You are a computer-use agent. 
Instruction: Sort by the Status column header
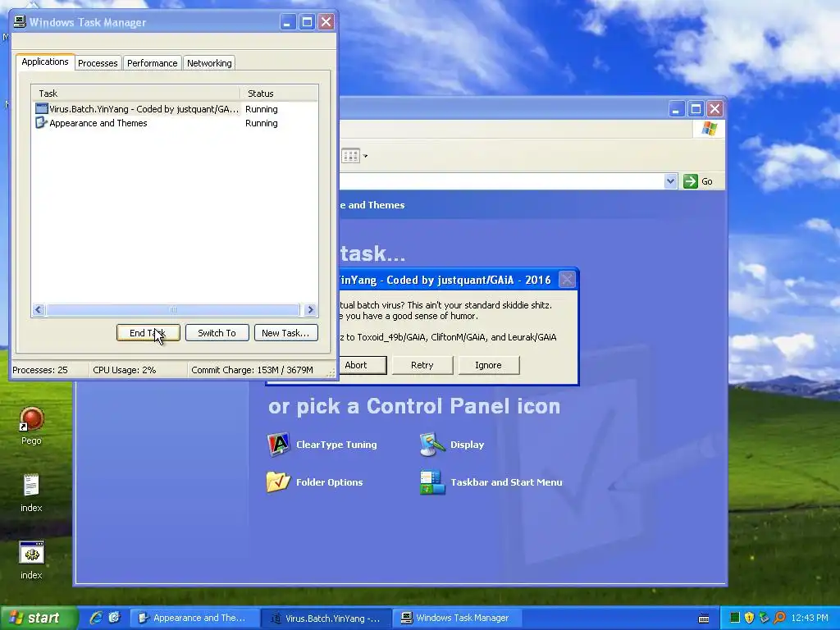pyautogui.click(x=279, y=94)
